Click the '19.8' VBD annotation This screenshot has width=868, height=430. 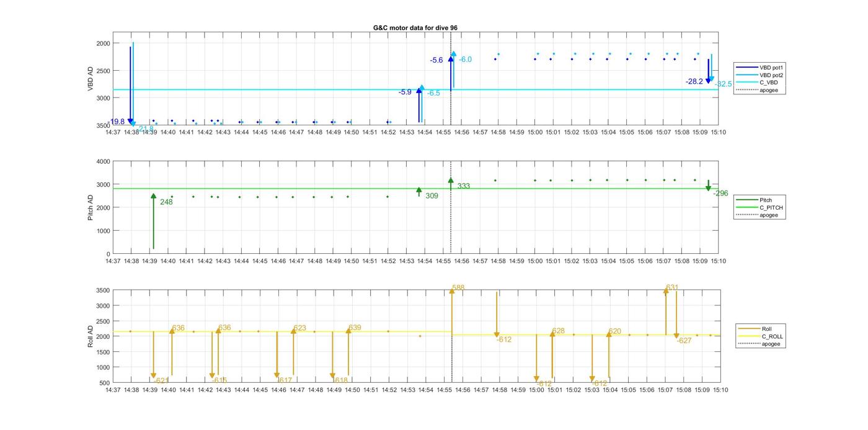[x=117, y=122]
